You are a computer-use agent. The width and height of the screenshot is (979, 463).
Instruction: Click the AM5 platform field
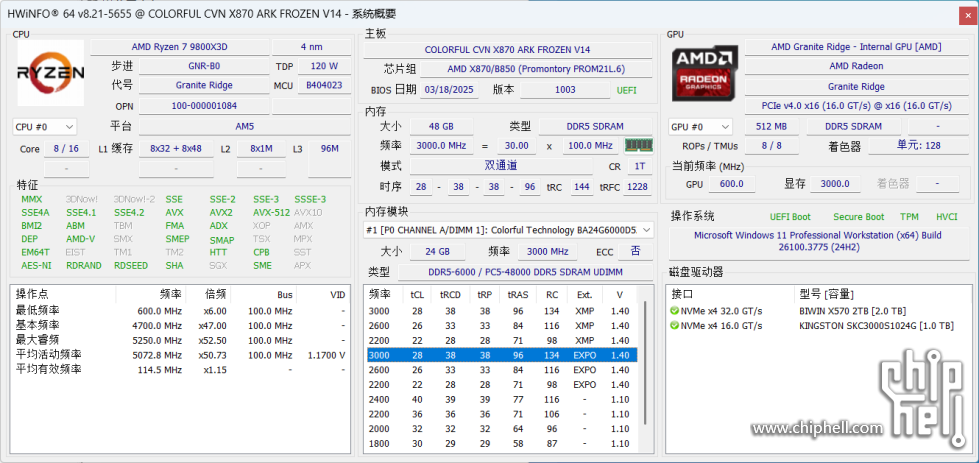tap(245, 127)
